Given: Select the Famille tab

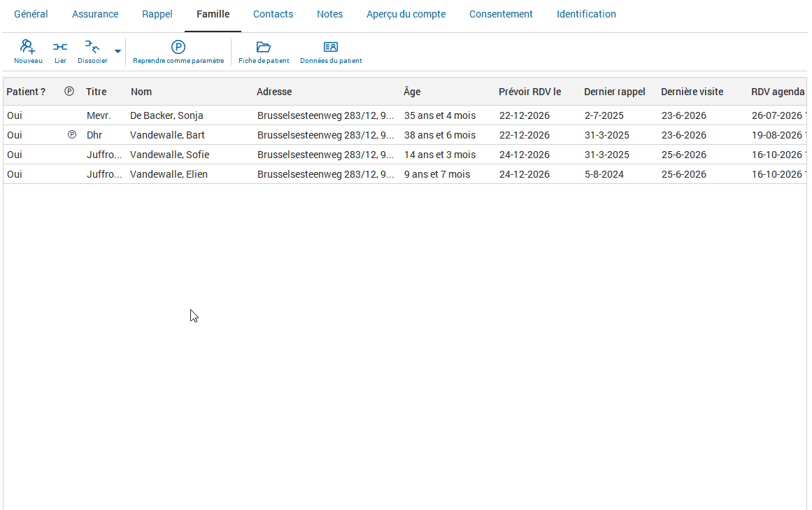Looking at the screenshot, I should click(213, 14).
